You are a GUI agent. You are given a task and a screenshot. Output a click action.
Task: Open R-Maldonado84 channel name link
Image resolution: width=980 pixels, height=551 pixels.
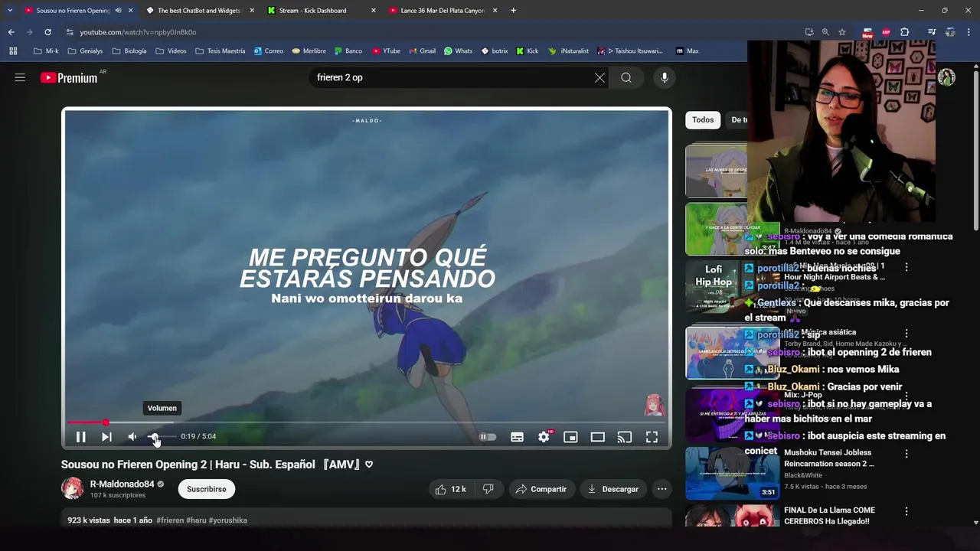pyautogui.click(x=122, y=484)
